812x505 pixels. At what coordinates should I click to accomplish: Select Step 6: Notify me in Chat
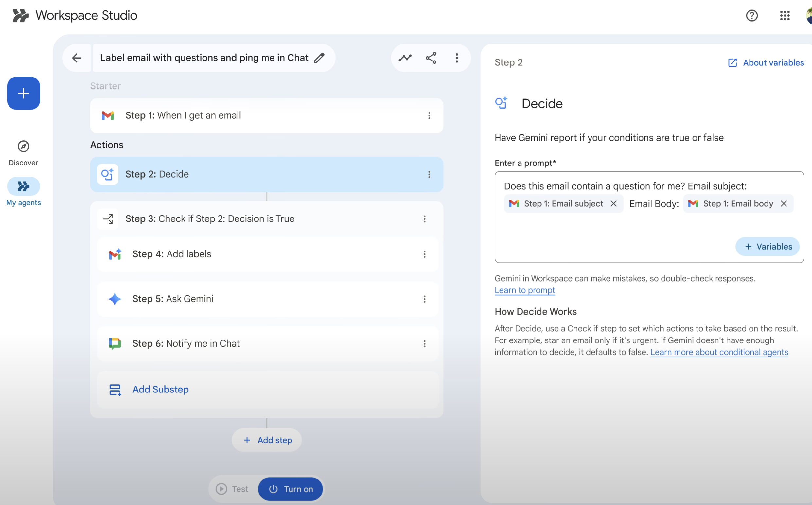click(x=268, y=344)
